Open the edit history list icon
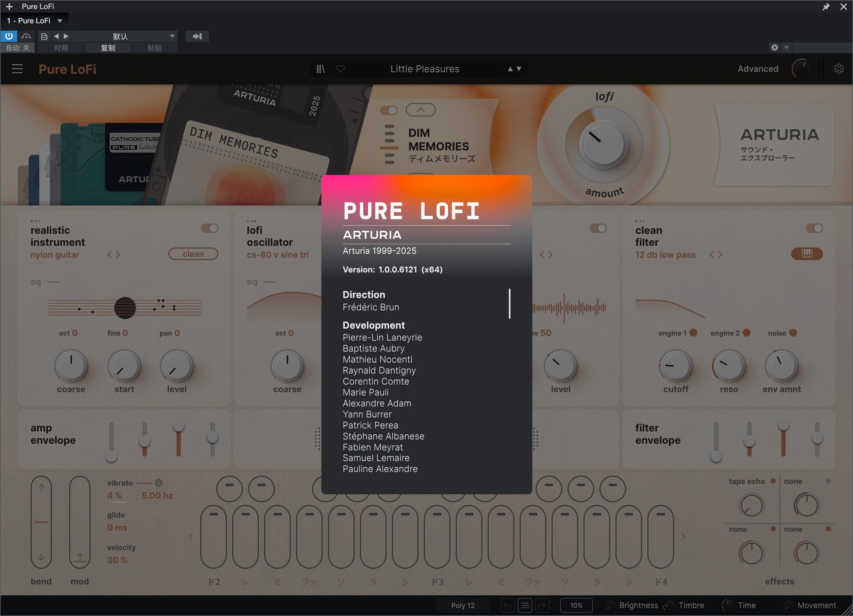Viewport: 853px width, 616px height. [525, 605]
